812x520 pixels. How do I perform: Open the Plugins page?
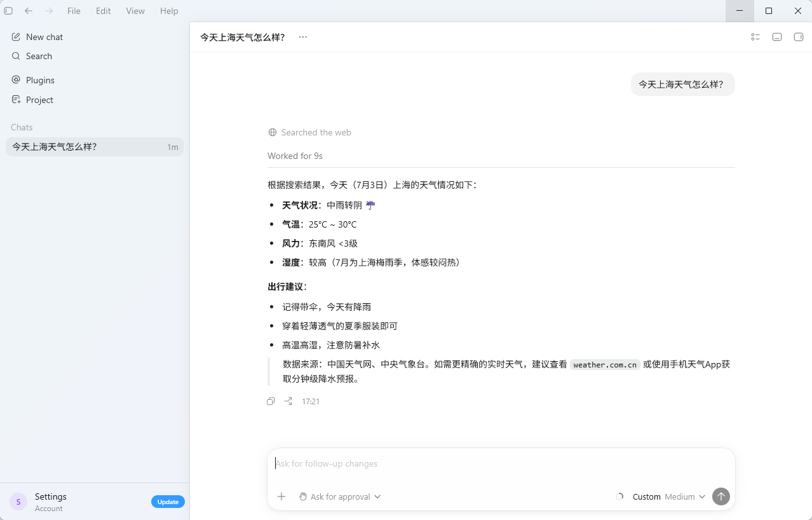click(95, 80)
